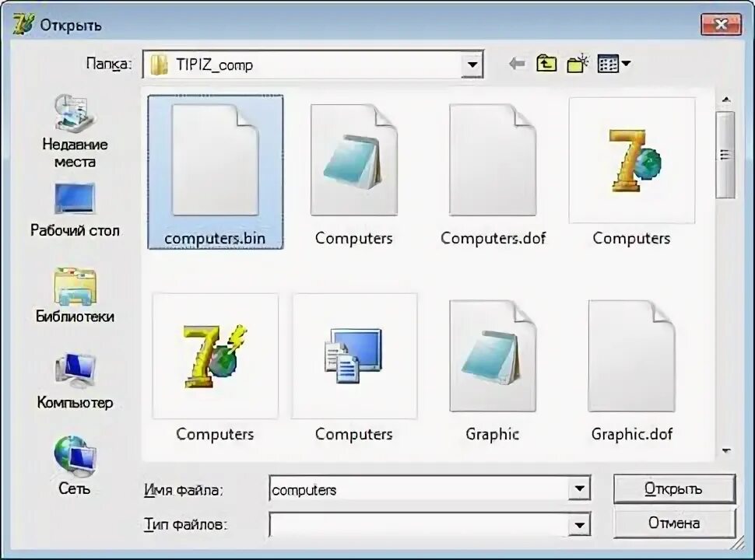Image resolution: width=755 pixels, height=560 pixels.
Task: Click the Delphi icon in title bar
Action: tap(23, 25)
